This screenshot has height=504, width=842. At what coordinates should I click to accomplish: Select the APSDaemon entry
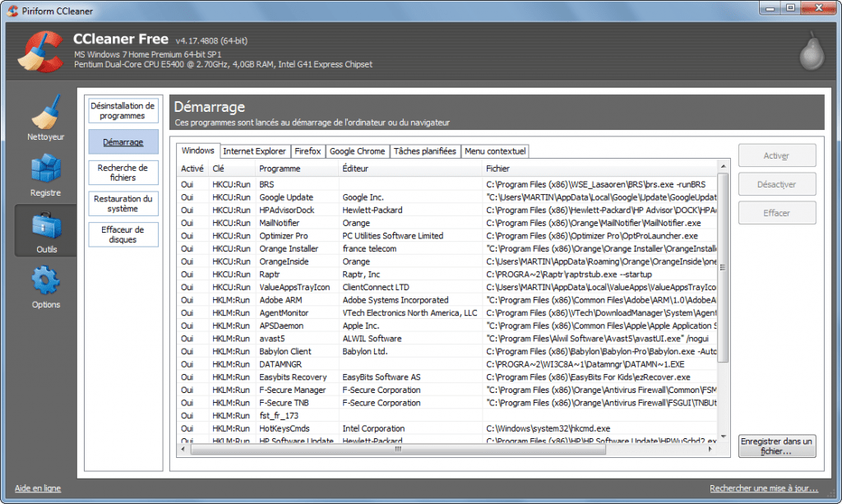tap(447, 326)
